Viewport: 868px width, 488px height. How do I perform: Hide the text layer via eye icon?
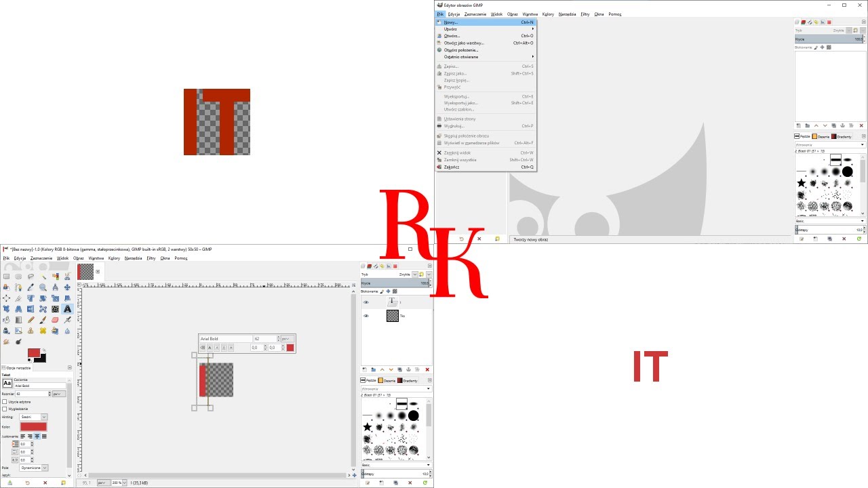point(366,302)
